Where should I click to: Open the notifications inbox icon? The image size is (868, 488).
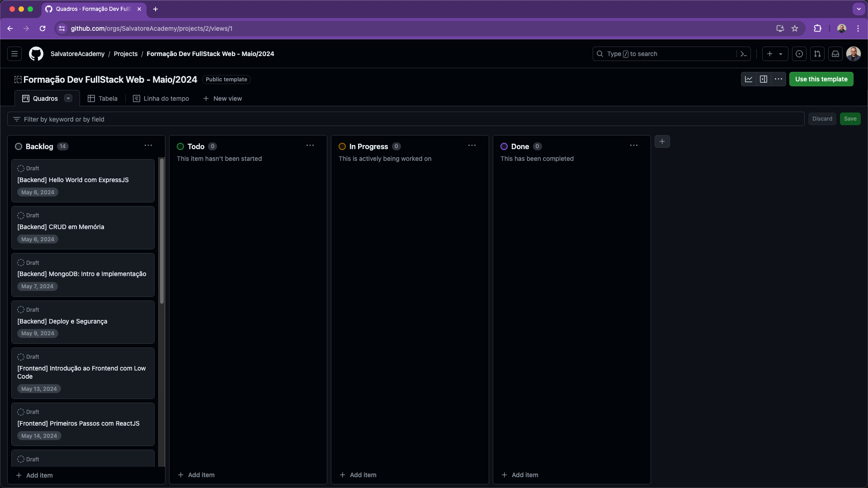pyautogui.click(x=835, y=54)
